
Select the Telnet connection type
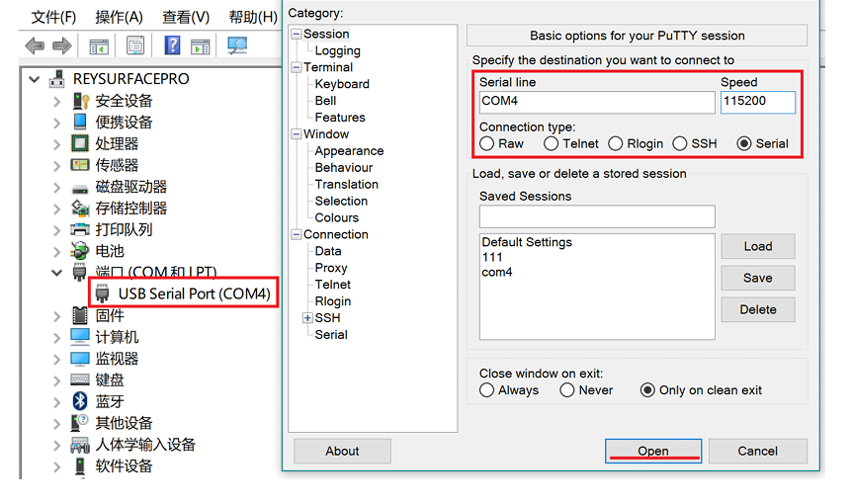(551, 144)
